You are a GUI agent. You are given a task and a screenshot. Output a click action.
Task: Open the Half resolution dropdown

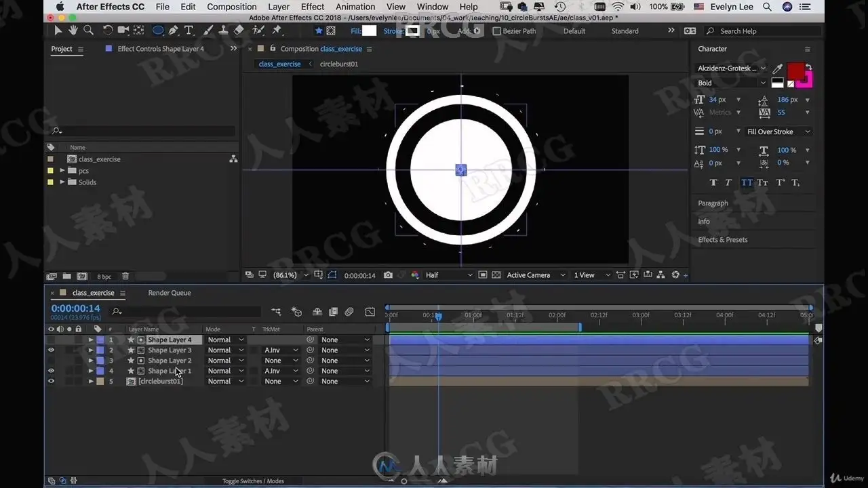tap(448, 275)
